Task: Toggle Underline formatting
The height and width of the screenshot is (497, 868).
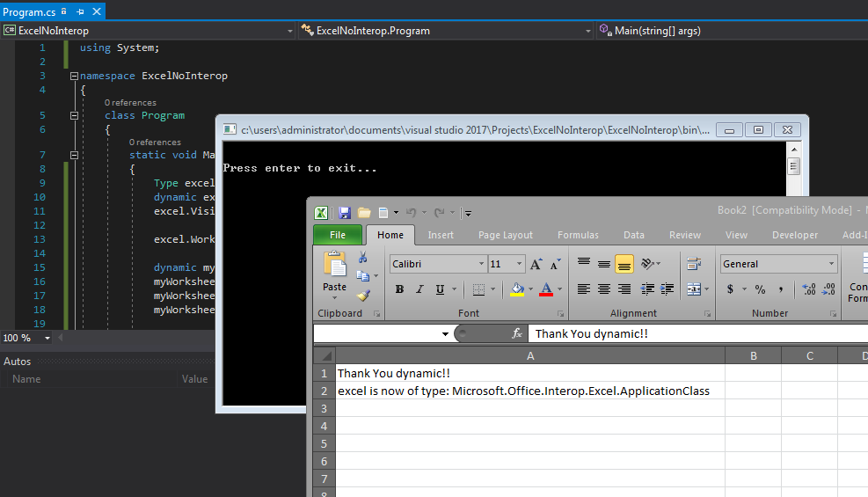Action: [x=440, y=289]
